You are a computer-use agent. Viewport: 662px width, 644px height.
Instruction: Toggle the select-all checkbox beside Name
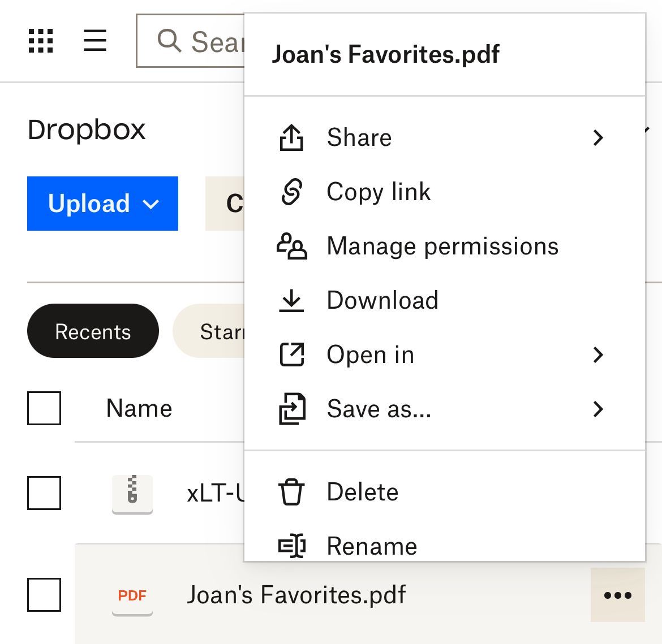pos(44,408)
